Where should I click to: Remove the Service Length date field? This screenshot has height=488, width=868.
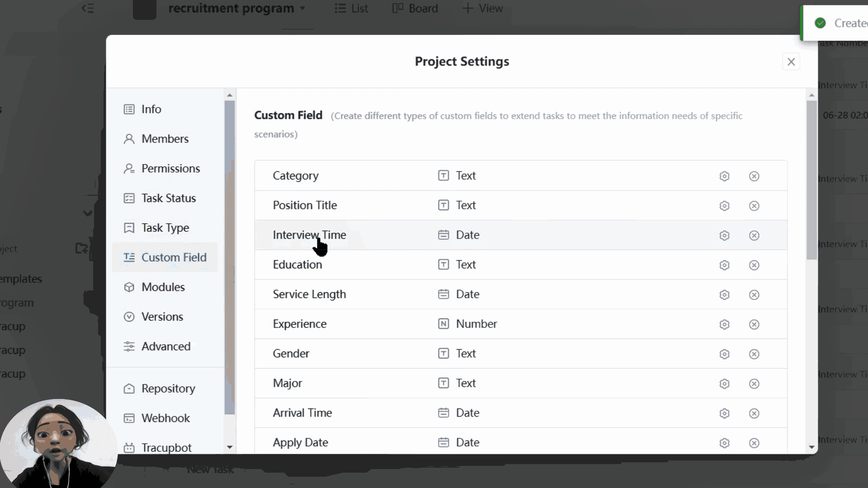click(x=754, y=295)
